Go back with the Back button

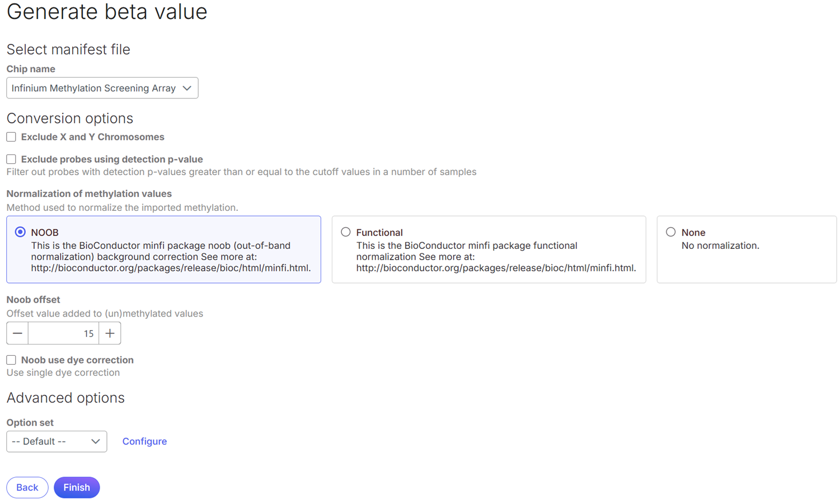[x=27, y=487]
